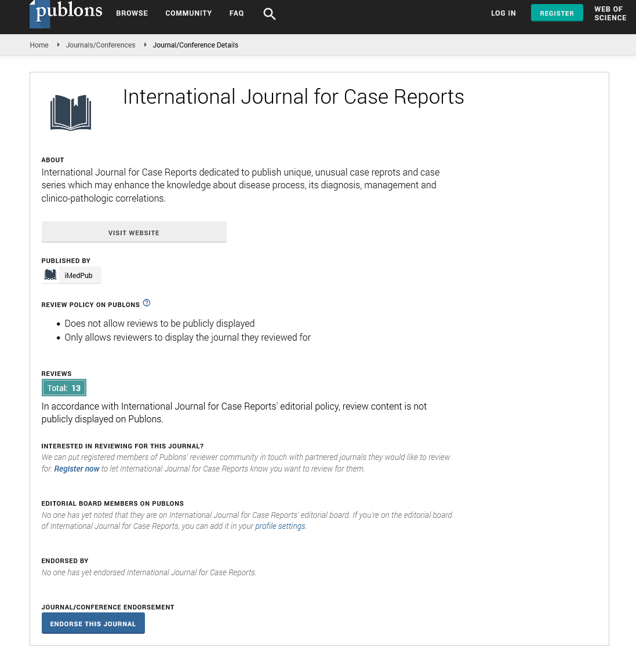Image resolution: width=636 pixels, height=672 pixels.
Task: Click the Visit Website button
Action: 134,232
